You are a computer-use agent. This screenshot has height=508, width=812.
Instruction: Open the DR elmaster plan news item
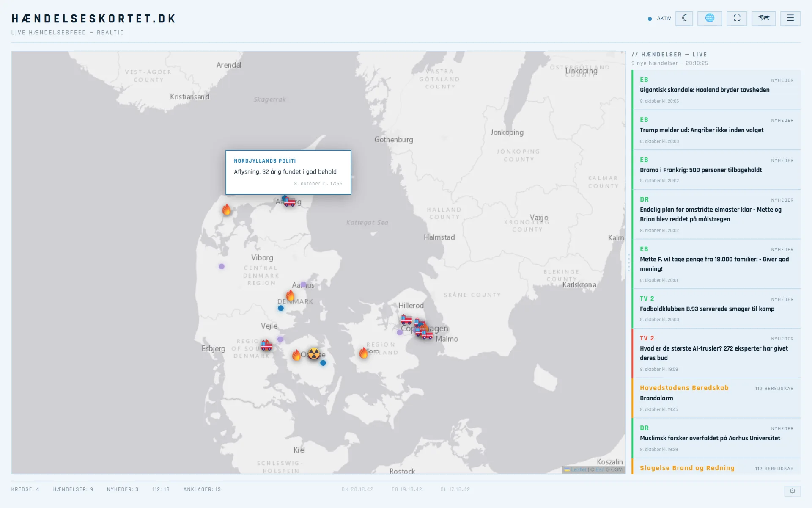tap(716, 214)
